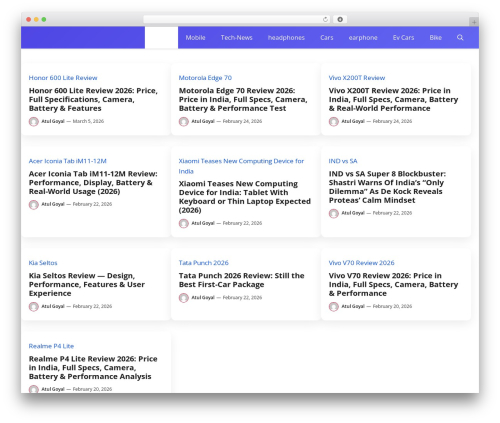Open the Bike menu item
Image resolution: width=500 pixels, height=423 pixels.
436,38
